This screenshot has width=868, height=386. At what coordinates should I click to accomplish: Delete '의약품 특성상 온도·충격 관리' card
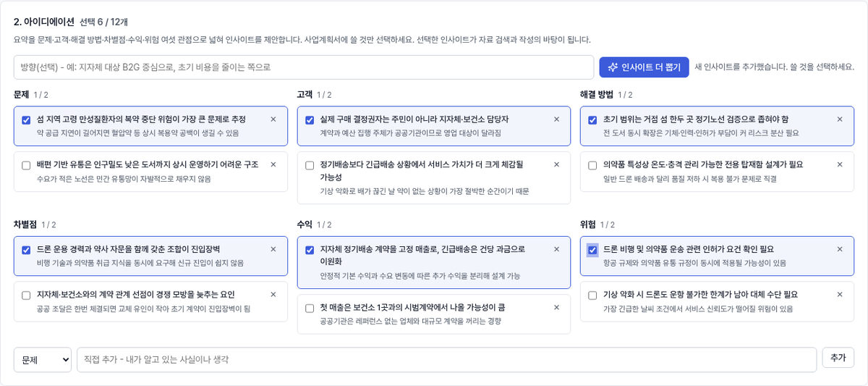pyautogui.click(x=840, y=164)
